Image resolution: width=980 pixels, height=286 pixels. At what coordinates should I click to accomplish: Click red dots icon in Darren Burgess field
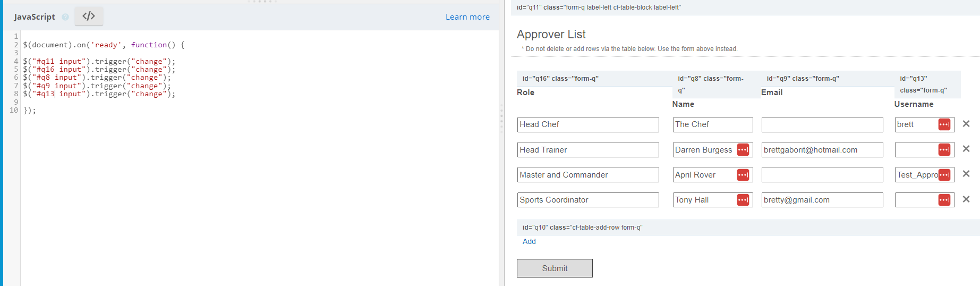[743, 150]
